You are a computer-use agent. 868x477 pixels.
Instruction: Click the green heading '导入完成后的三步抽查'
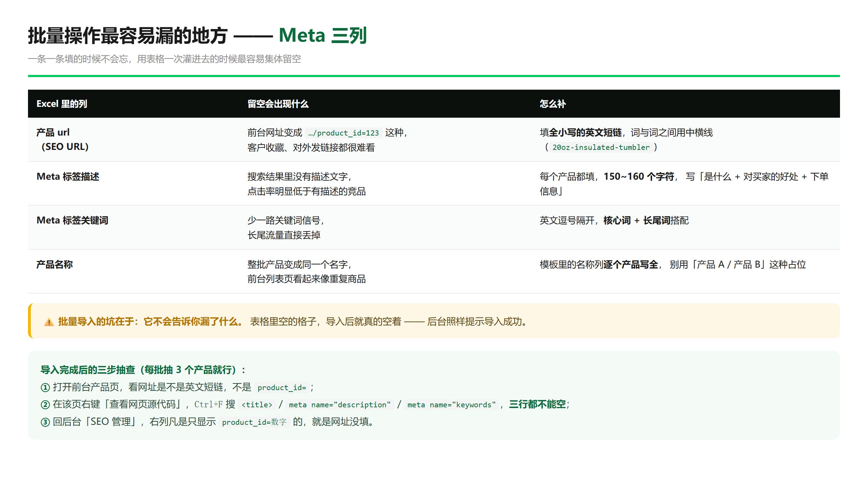pos(88,370)
